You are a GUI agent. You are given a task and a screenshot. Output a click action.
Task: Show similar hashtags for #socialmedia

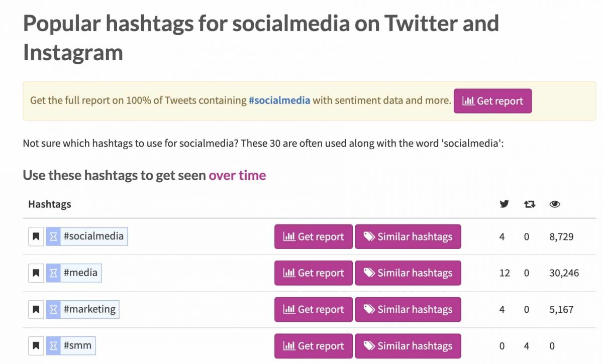coord(408,236)
